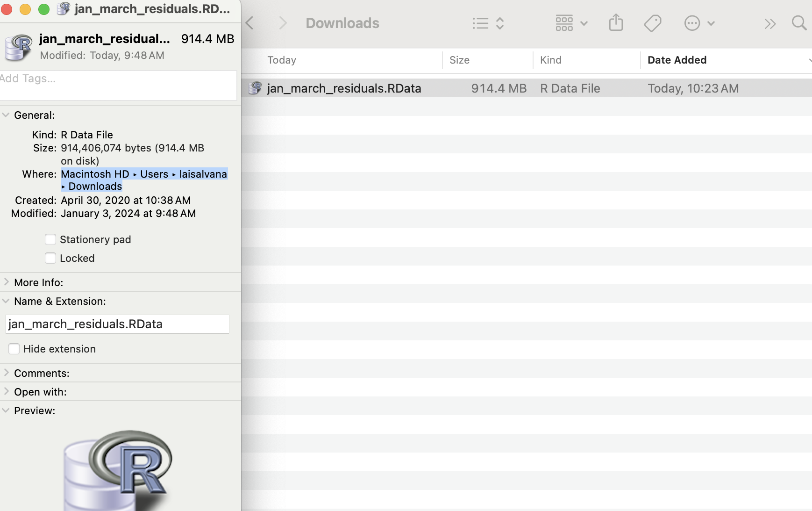Image resolution: width=812 pixels, height=511 pixels.
Task: Minimize the Info window yellow button
Action: [x=25, y=9]
